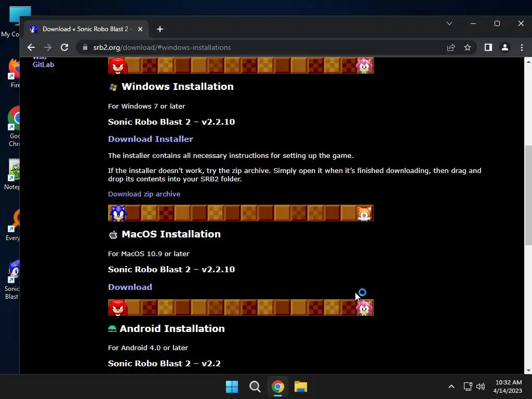Click the MacOS Installation heading
This screenshot has width=532, height=399.
pyautogui.click(x=171, y=234)
